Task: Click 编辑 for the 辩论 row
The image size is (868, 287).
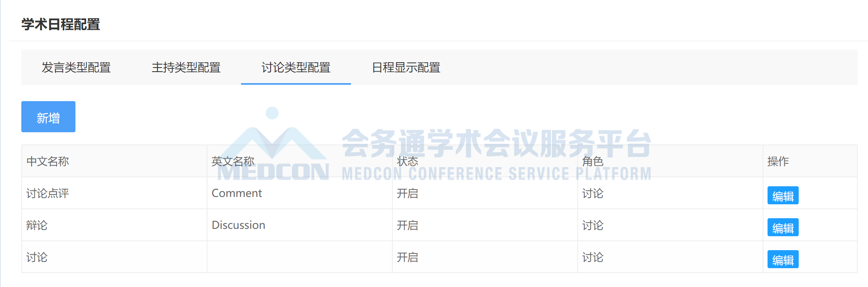Action: [783, 228]
